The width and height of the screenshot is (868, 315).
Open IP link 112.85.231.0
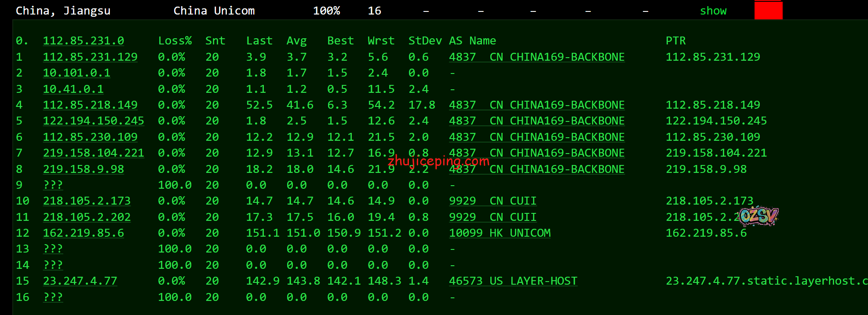tap(83, 41)
